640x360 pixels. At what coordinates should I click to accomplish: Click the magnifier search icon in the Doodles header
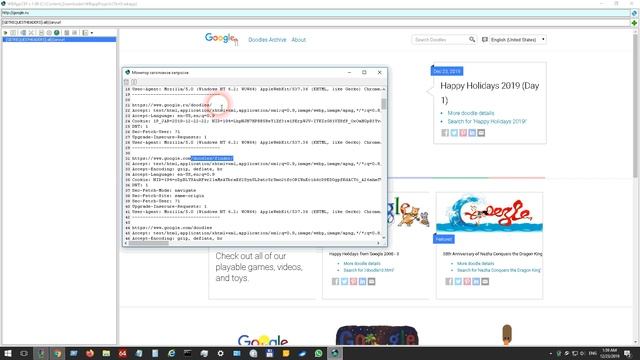pyautogui.click(x=472, y=40)
